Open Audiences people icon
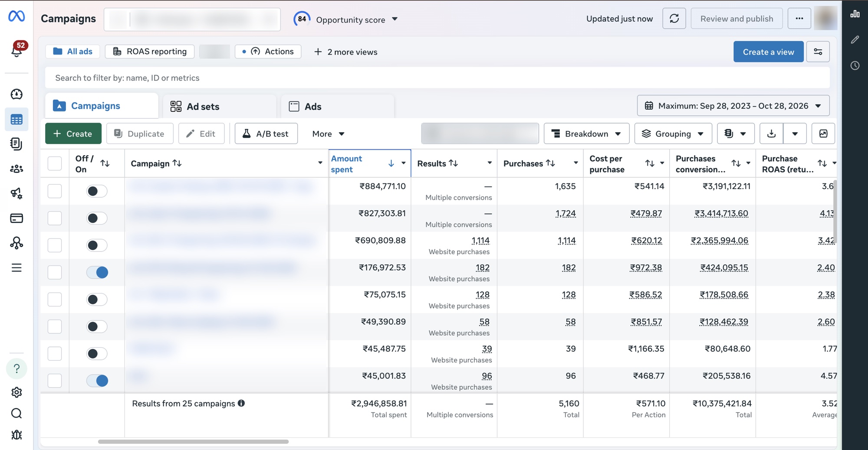 (x=16, y=169)
